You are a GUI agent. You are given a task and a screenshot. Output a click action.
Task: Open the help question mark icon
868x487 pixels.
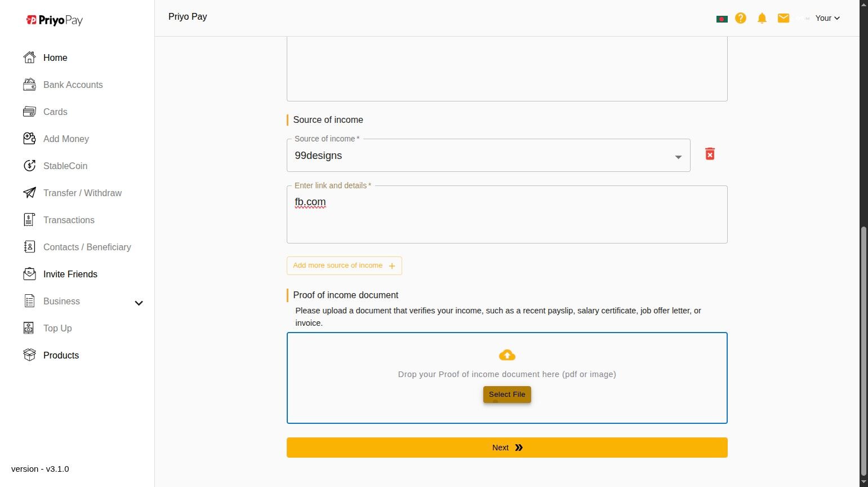[741, 18]
